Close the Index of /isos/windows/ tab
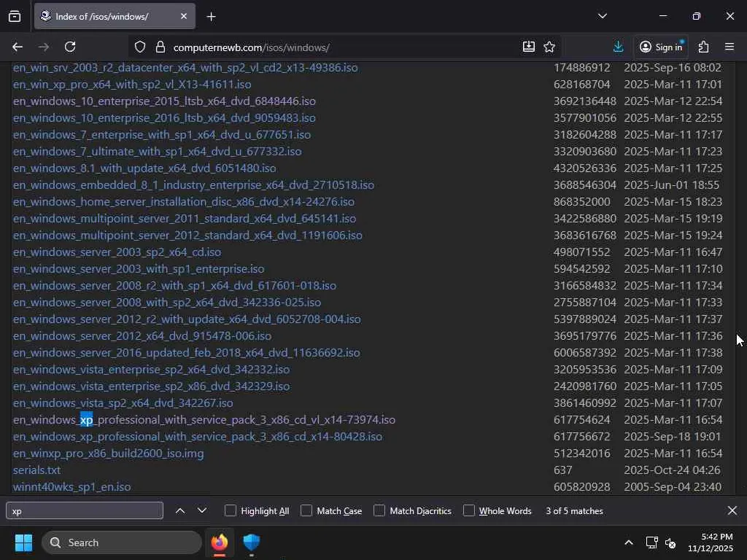The width and height of the screenshot is (747, 560). click(184, 16)
